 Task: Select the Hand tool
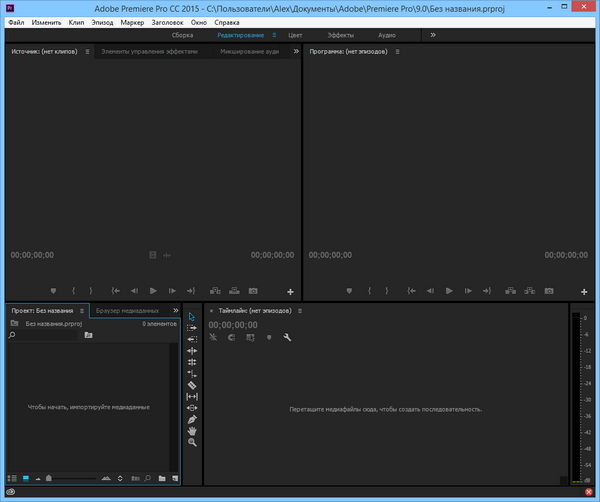(192, 431)
